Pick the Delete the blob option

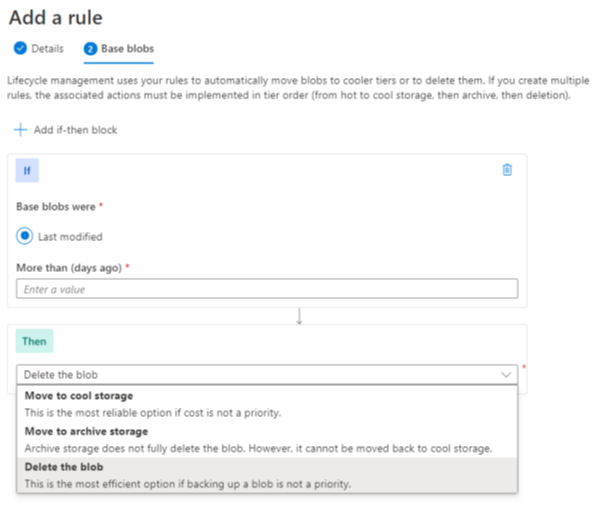267,475
